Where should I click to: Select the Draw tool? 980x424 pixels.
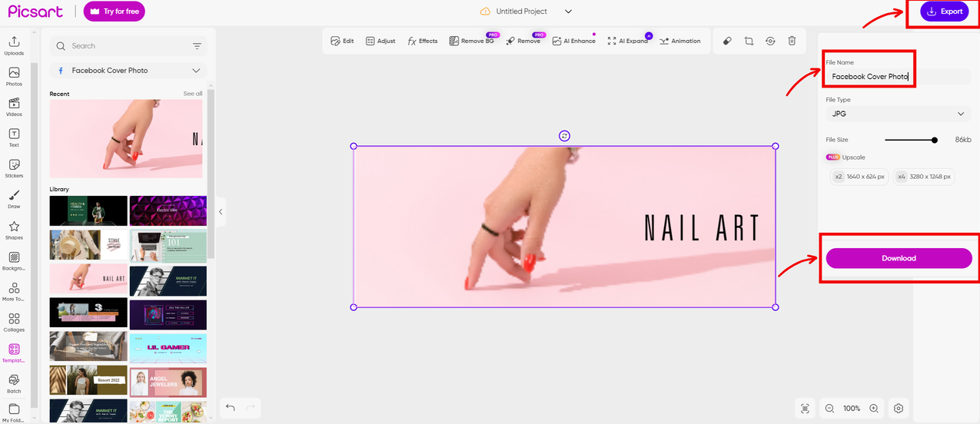point(14,199)
